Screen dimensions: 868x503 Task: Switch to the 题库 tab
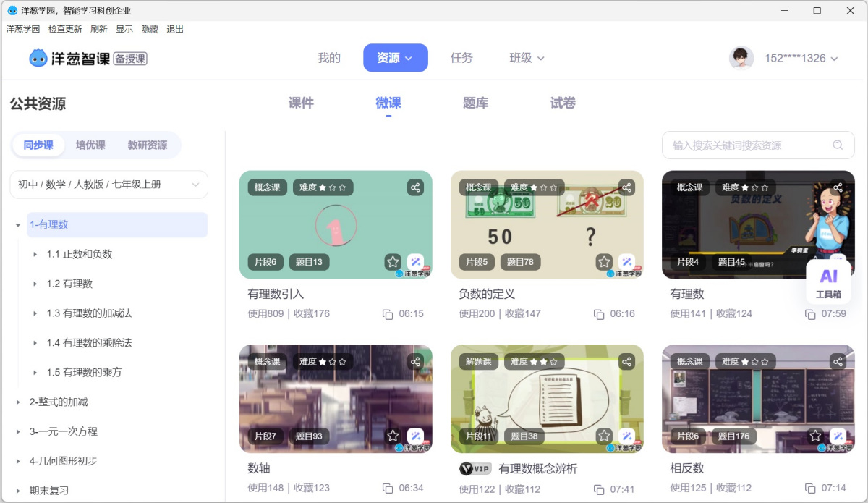(475, 103)
